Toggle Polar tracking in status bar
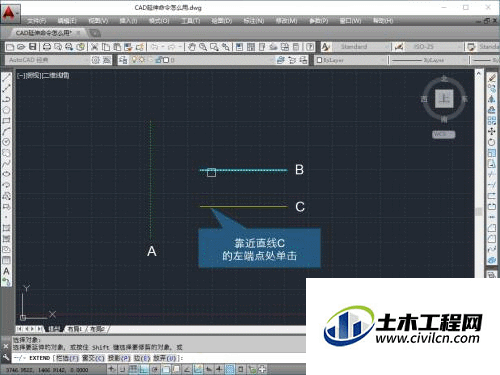 click(154, 369)
